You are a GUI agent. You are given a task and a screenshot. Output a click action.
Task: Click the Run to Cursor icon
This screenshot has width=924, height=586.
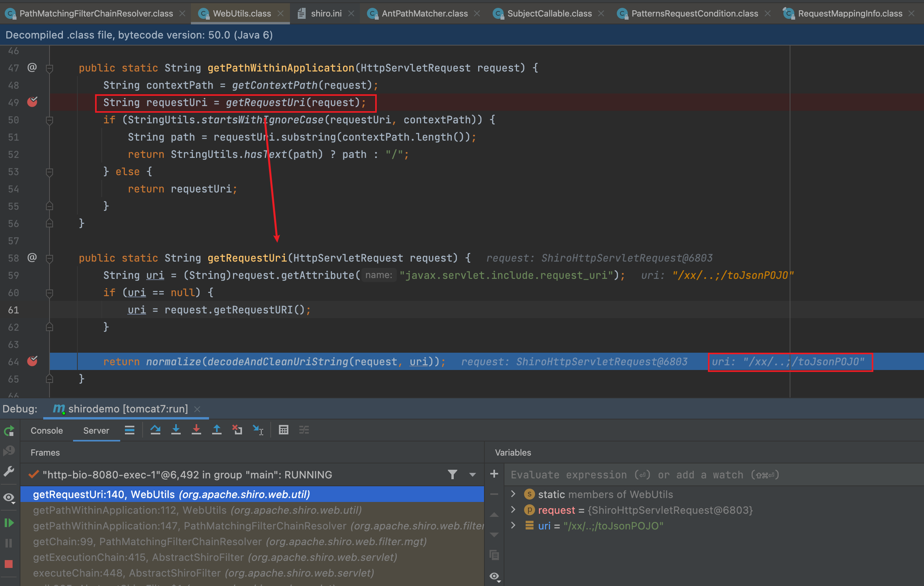click(258, 430)
